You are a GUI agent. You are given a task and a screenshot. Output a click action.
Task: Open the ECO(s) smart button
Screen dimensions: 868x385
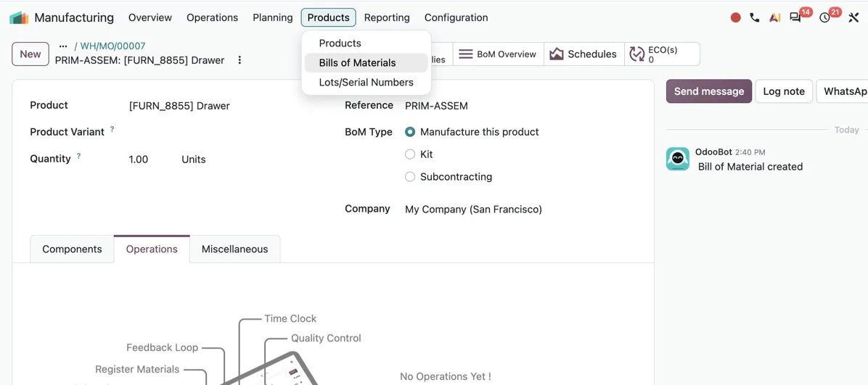pos(662,54)
